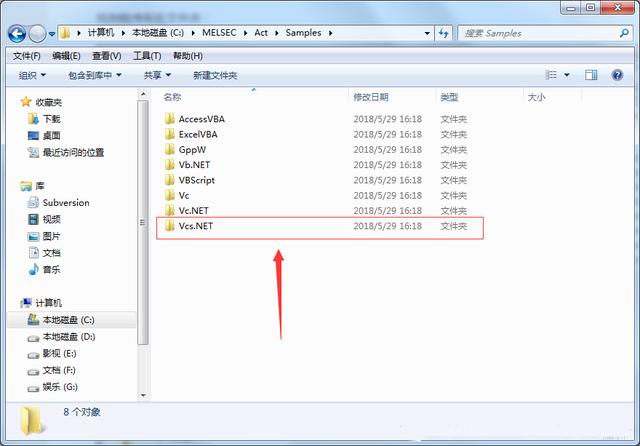Open the Tools (工具) menu
The image size is (640, 446).
[146, 56]
